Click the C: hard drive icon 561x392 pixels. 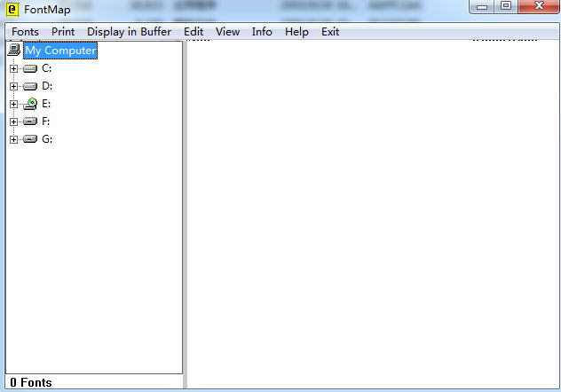[x=30, y=68]
